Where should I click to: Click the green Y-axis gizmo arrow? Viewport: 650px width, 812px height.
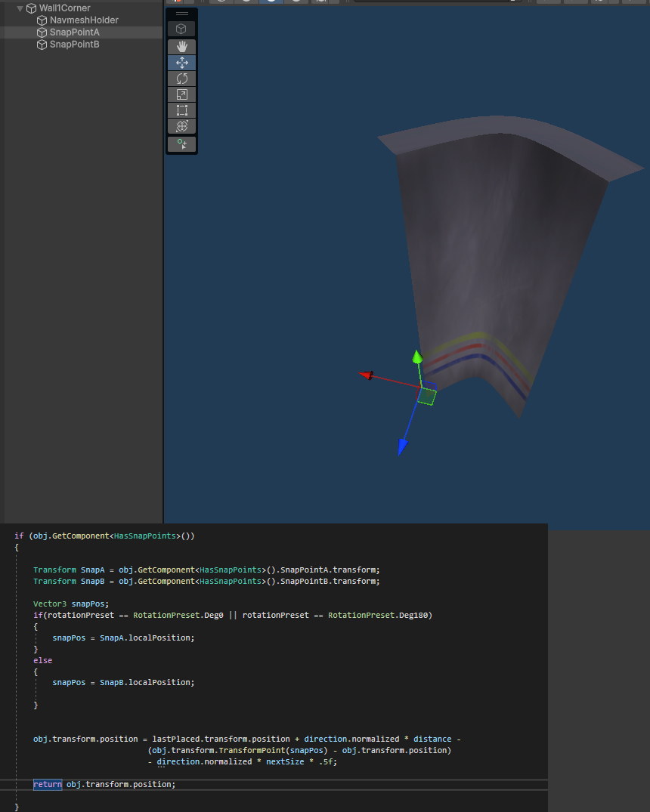tap(416, 357)
